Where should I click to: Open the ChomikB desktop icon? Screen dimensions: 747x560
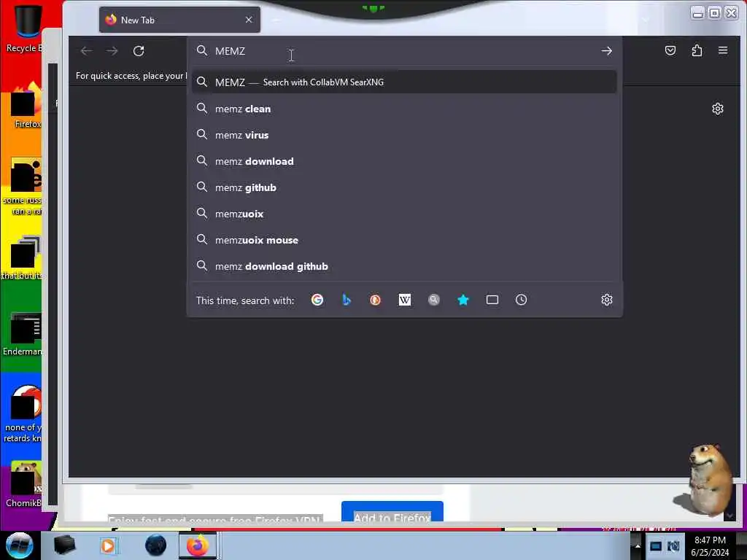tap(24, 485)
